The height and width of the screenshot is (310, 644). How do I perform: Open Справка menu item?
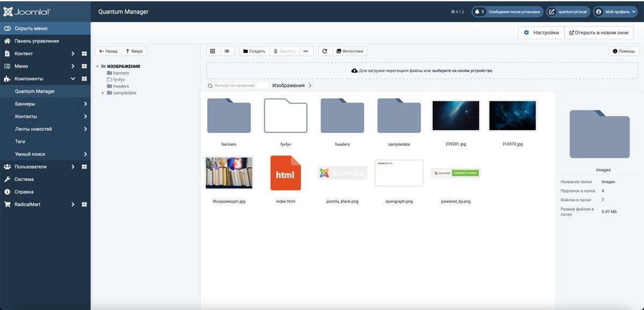[x=24, y=191]
